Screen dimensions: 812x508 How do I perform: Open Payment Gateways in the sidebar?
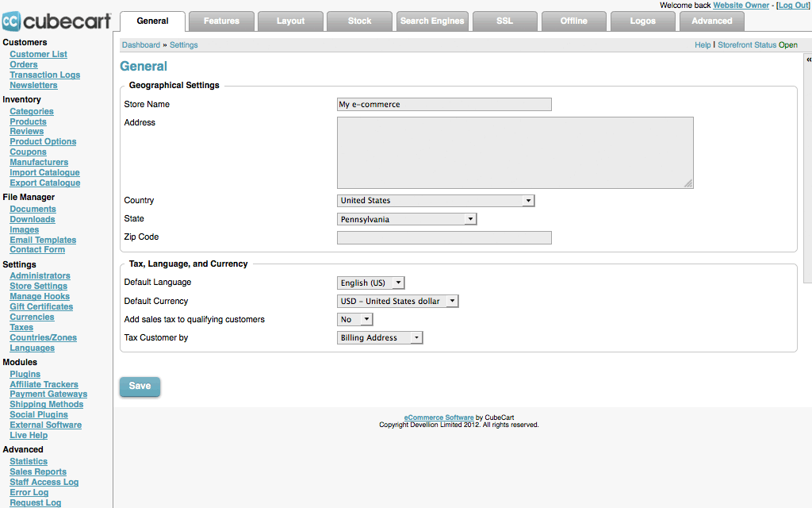48,394
